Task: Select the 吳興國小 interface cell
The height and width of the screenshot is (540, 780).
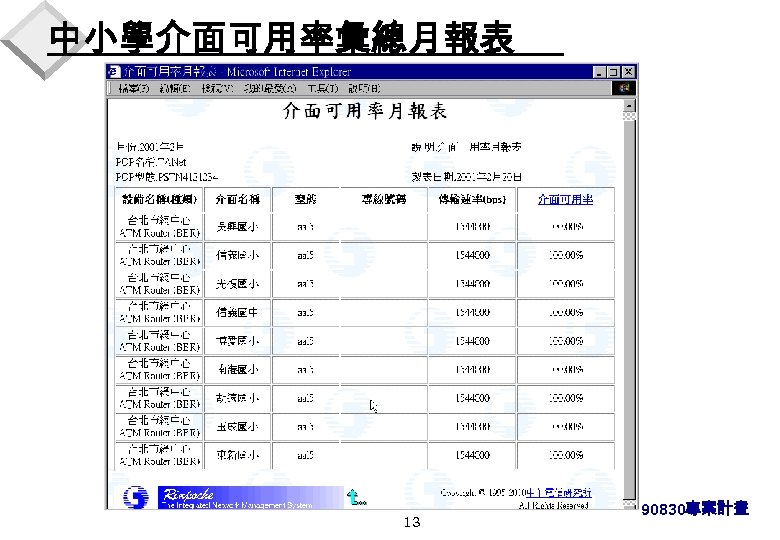Action: (x=237, y=227)
